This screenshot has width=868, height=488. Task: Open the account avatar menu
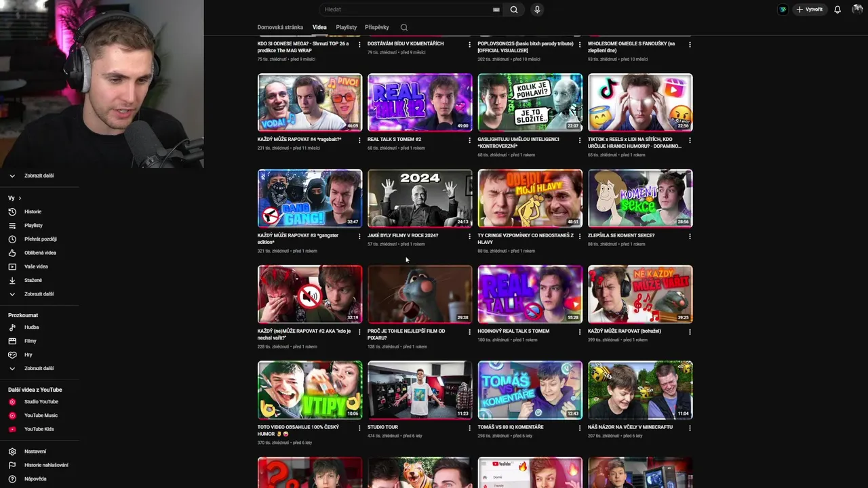[857, 9]
